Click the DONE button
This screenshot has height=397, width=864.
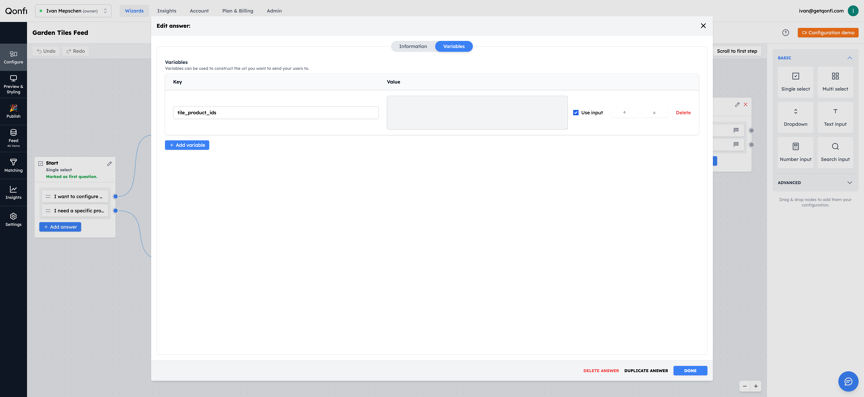pos(690,371)
